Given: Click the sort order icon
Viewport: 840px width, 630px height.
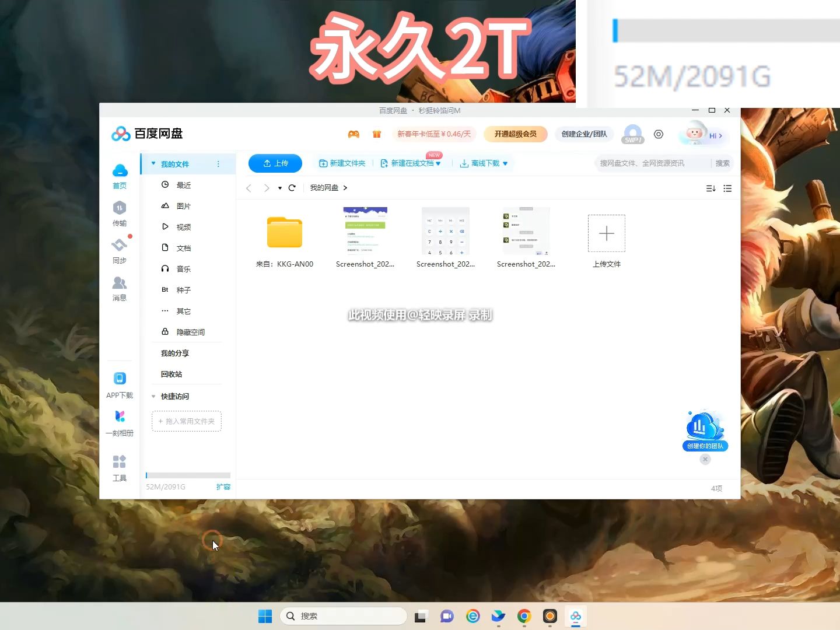Looking at the screenshot, I should click(710, 188).
